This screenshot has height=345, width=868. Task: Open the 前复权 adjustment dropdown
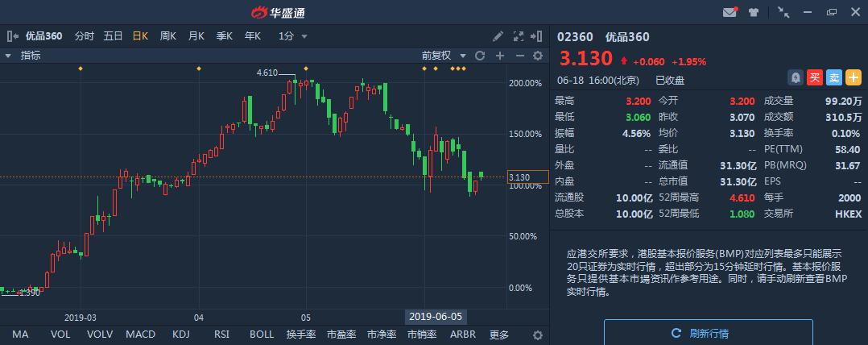tap(444, 56)
